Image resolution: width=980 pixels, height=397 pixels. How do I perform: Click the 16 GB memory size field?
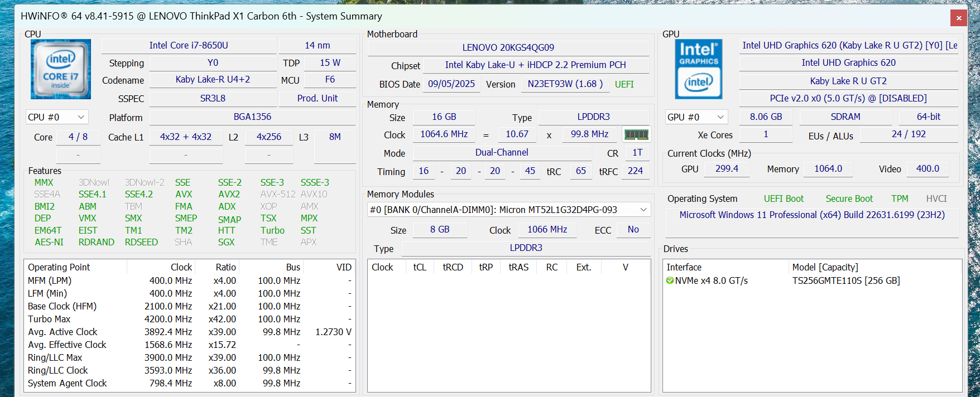pos(444,117)
